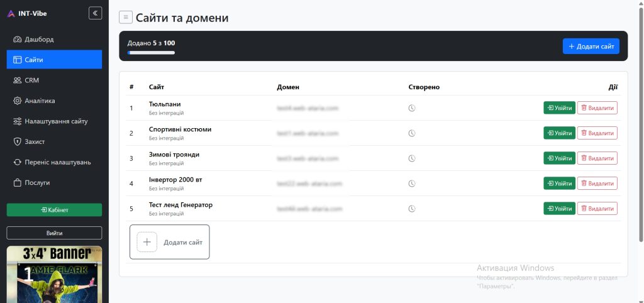Click the Аналітика gear icon
Viewport: 644px width, 303px height.
[x=17, y=101]
